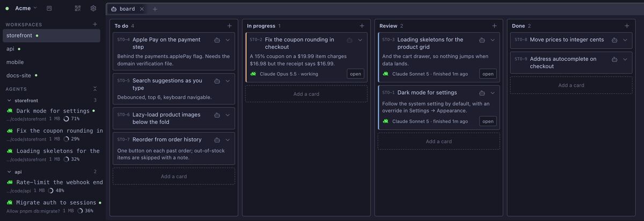Close the board tab

click(142, 9)
